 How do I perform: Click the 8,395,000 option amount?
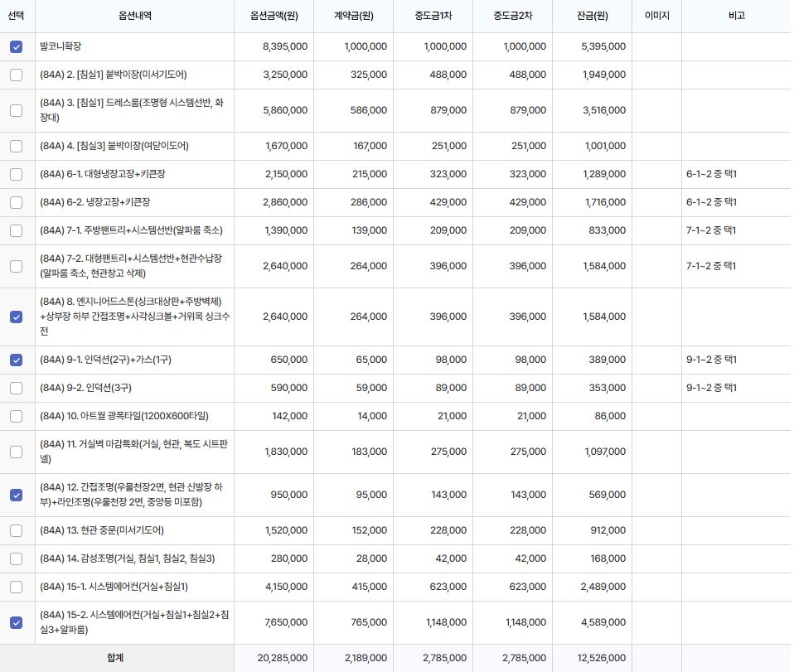[x=285, y=46]
